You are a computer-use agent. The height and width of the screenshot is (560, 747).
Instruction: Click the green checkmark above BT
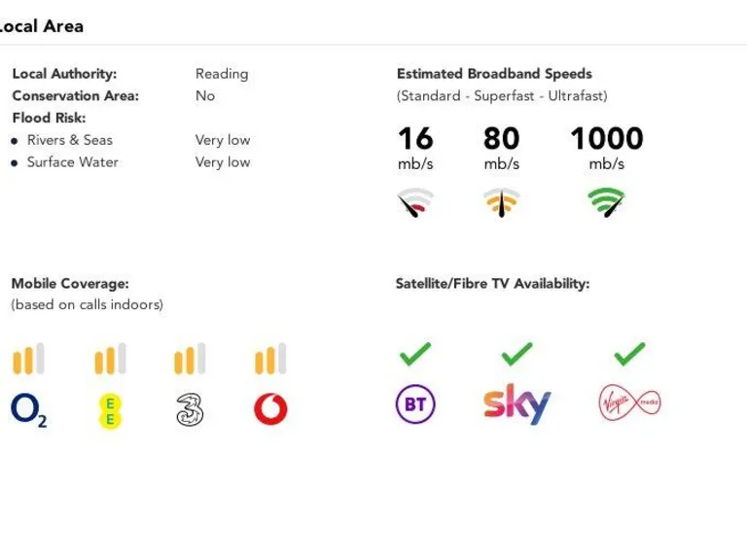click(x=415, y=354)
